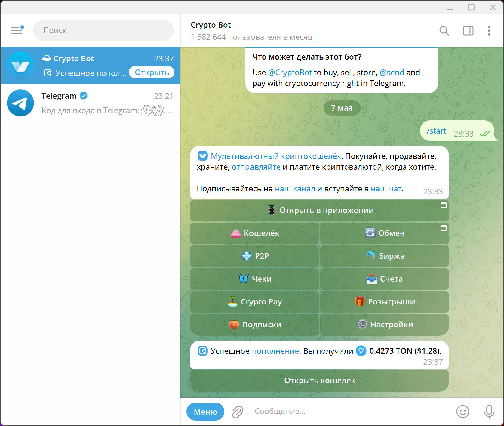The image size is (504, 426).
Task: Maximize the Telegram window
Action: click(471, 7)
